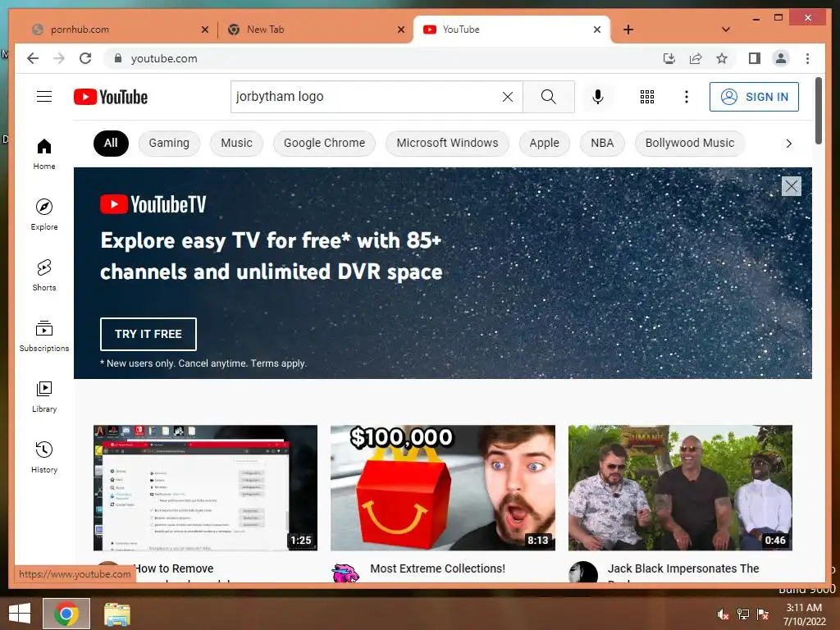
Task: Click the Chrome icon in the taskbar
Action: tap(66, 614)
